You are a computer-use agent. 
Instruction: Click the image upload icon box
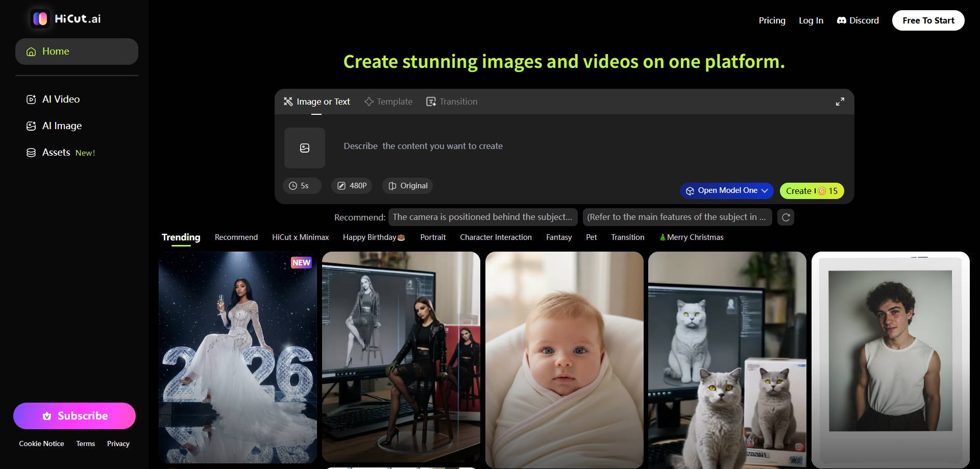click(x=305, y=148)
